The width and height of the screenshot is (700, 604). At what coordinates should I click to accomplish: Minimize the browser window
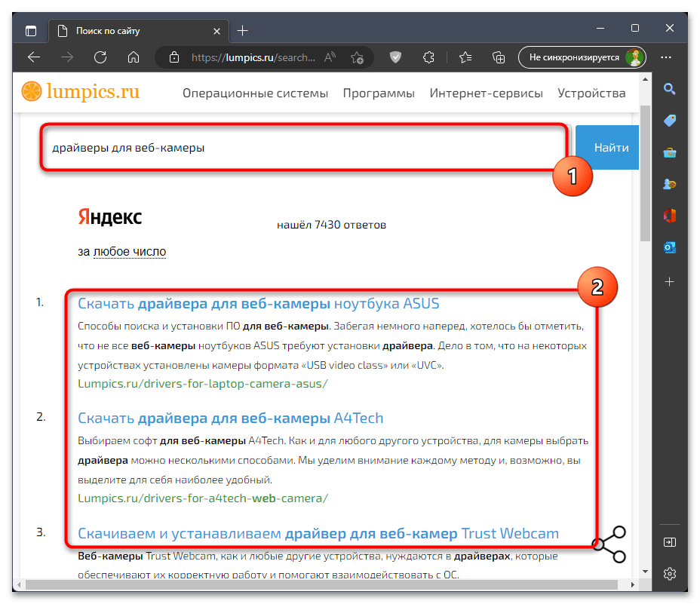600,28
